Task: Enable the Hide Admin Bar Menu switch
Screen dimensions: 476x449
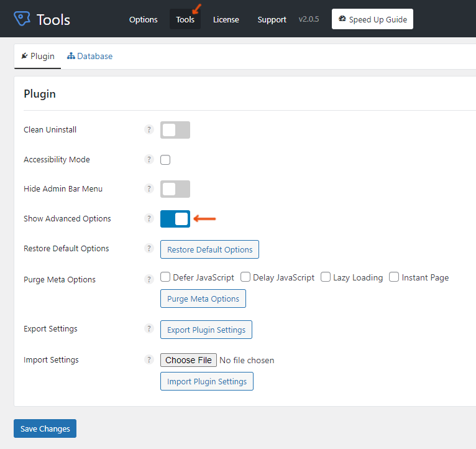Action: coord(175,189)
